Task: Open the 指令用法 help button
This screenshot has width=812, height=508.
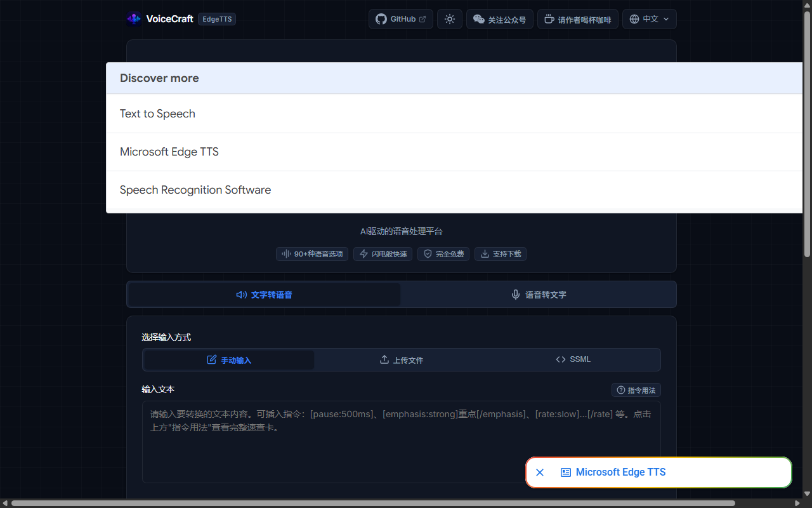Action: coord(636,390)
